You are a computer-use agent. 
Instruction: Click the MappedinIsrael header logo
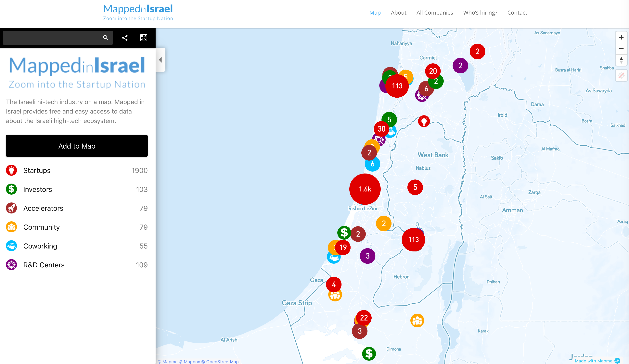(138, 12)
